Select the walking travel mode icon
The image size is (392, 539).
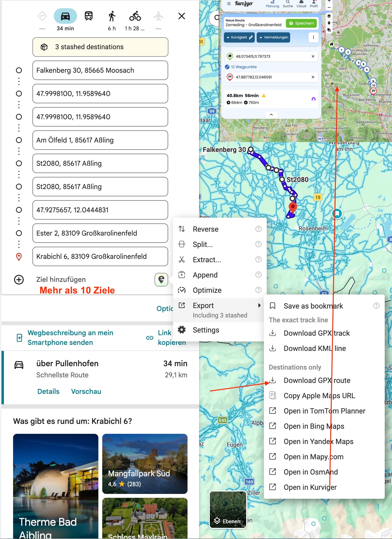[x=112, y=16]
